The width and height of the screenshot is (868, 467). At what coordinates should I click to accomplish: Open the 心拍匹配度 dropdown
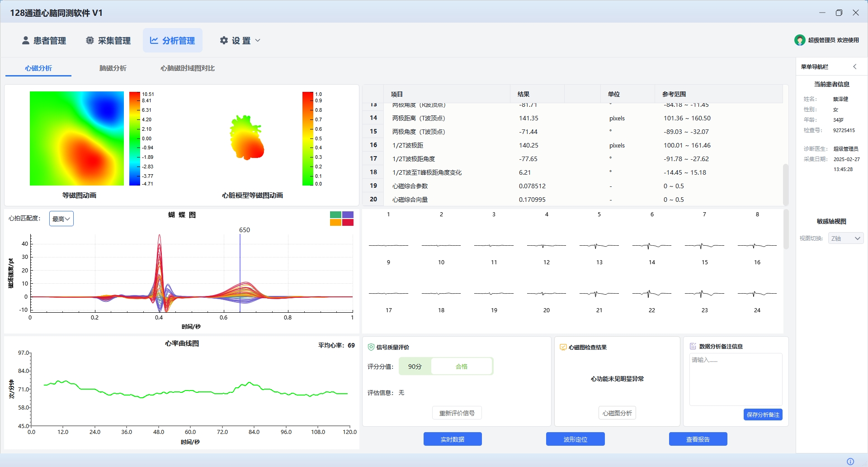[61, 219]
